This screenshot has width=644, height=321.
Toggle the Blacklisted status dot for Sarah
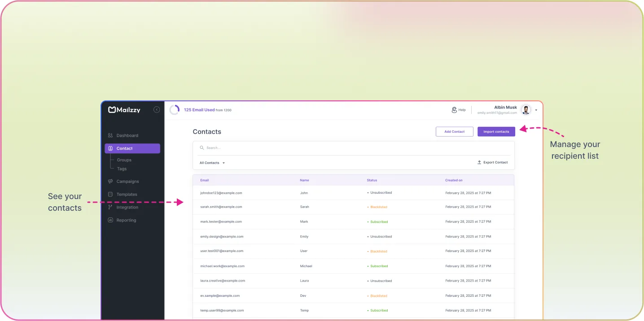pos(369,207)
